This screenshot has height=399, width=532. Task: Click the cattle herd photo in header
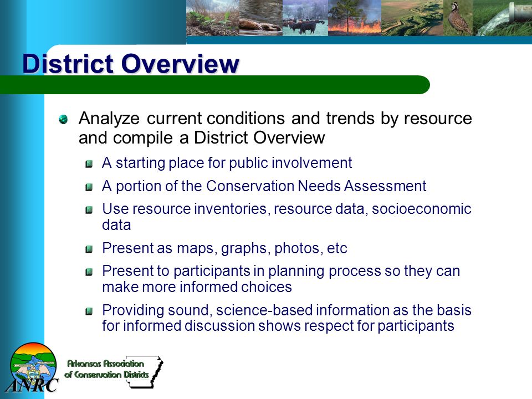pos(305,18)
